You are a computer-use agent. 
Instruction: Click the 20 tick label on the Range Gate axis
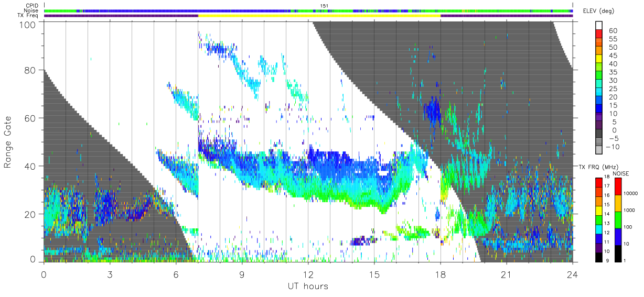tap(31, 214)
